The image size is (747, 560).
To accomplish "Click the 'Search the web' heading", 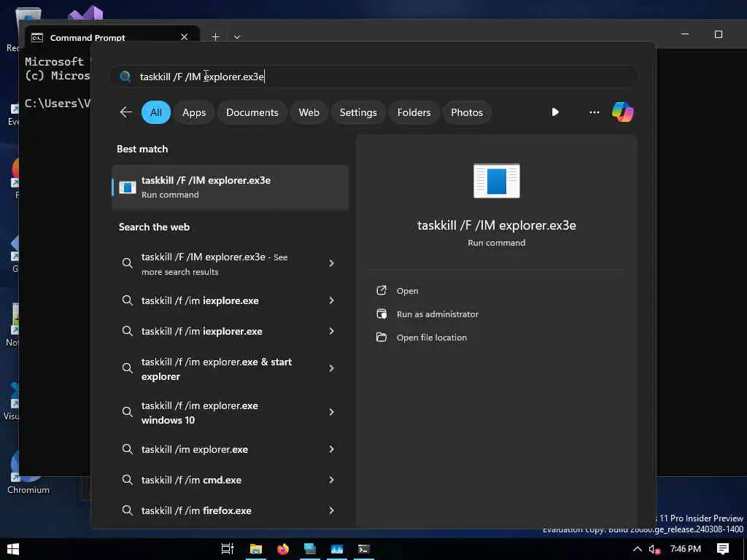I will [x=154, y=227].
